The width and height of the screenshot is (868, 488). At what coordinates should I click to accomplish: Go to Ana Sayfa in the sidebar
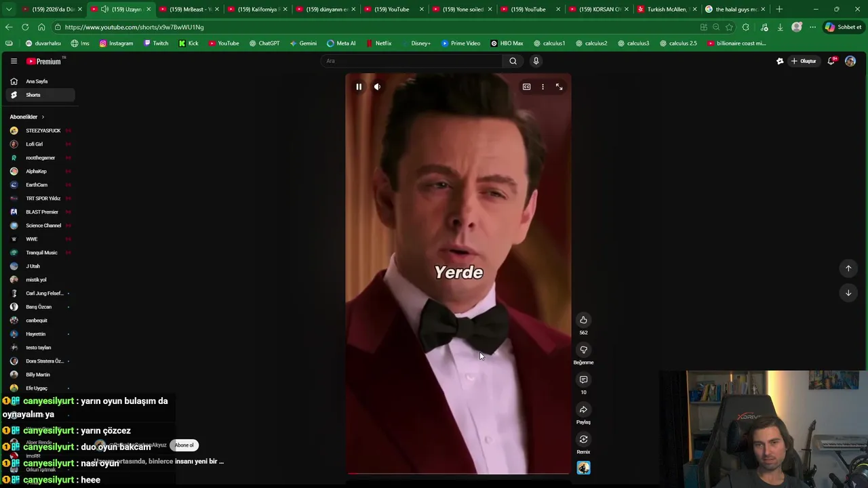coord(41,81)
